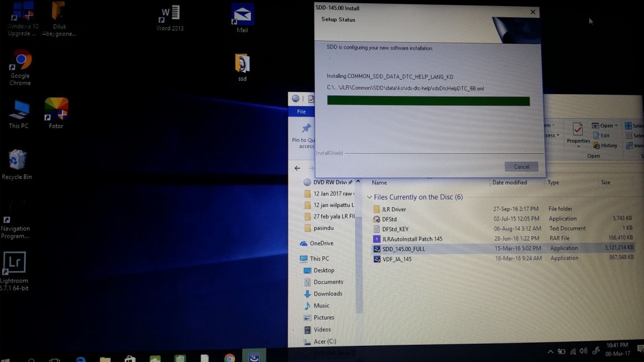The height and width of the screenshot is (362, 644).
Task: Open the 12 jan wilpattu folder
Action: pos(329,205)
